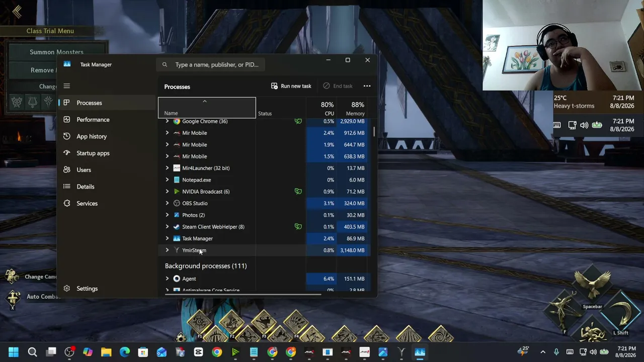This screenshot has width=644, height=362.
Task: Expand the Google Chrome (36) process group
Action: pyautogui.click(x=167, y=121)
